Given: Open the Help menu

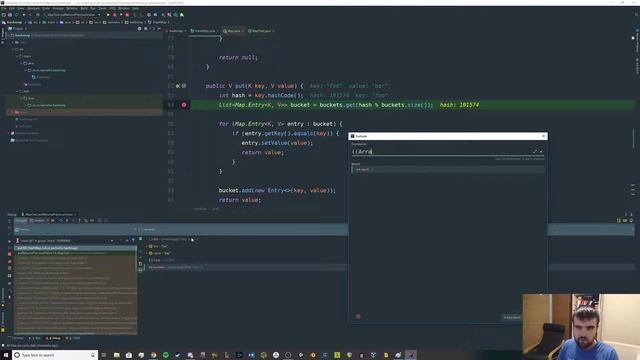Looking at the screenshot, I should coord(136,8).
